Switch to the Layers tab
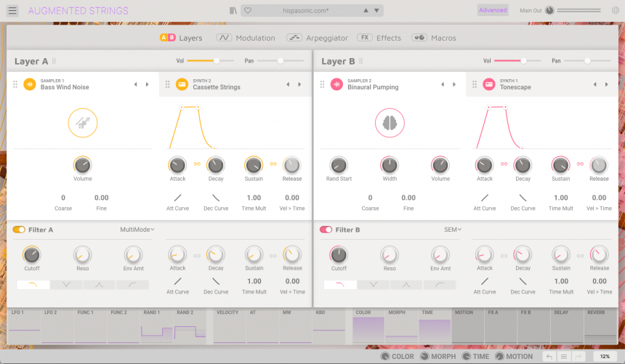 (x=181, y=38)
